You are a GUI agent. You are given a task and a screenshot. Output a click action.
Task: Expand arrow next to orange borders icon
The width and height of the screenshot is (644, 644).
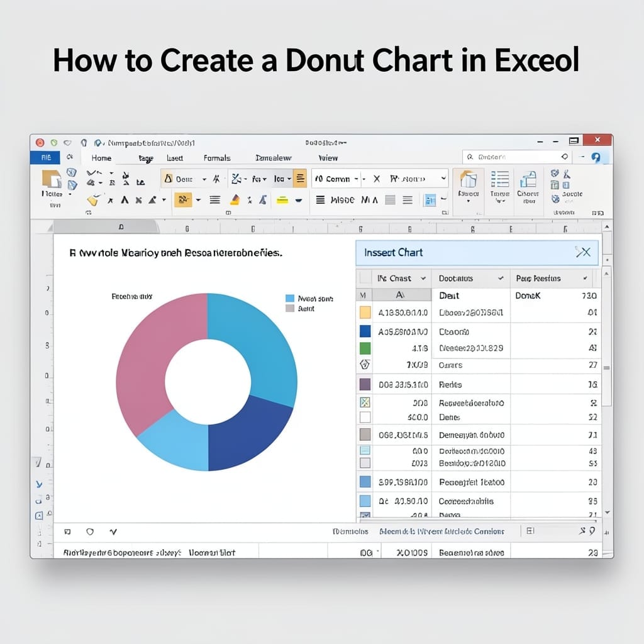[198, 200]
